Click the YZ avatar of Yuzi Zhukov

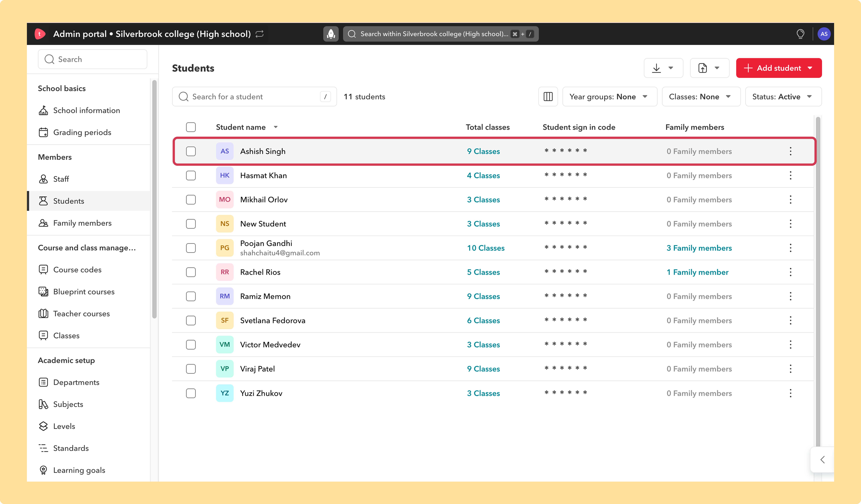[224, 393]
